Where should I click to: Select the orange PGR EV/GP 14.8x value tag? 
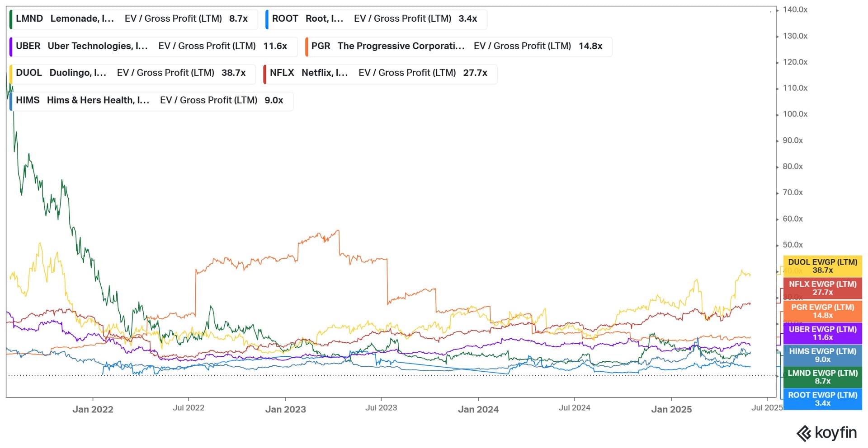(822, 311)
